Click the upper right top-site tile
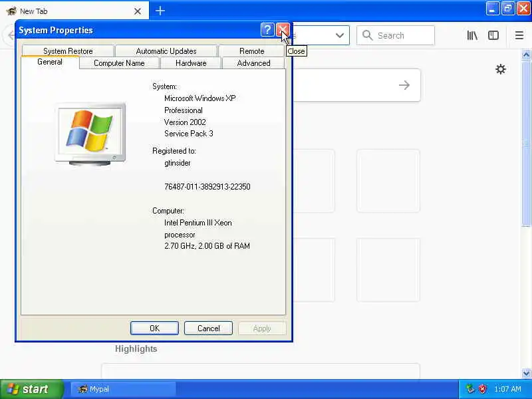The image size is (532, 399). coord(388,181)
